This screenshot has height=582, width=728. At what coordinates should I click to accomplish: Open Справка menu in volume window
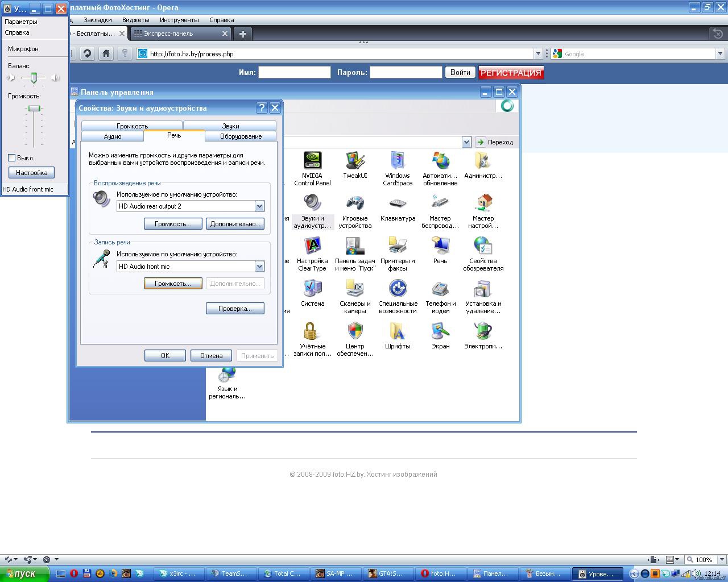(x=17, y=32)
